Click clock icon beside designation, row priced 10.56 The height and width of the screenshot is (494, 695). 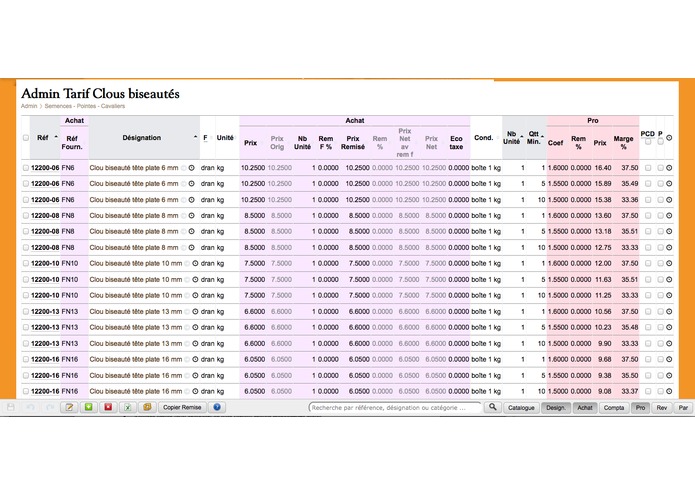pyautogui.click(x=195, y=311)
